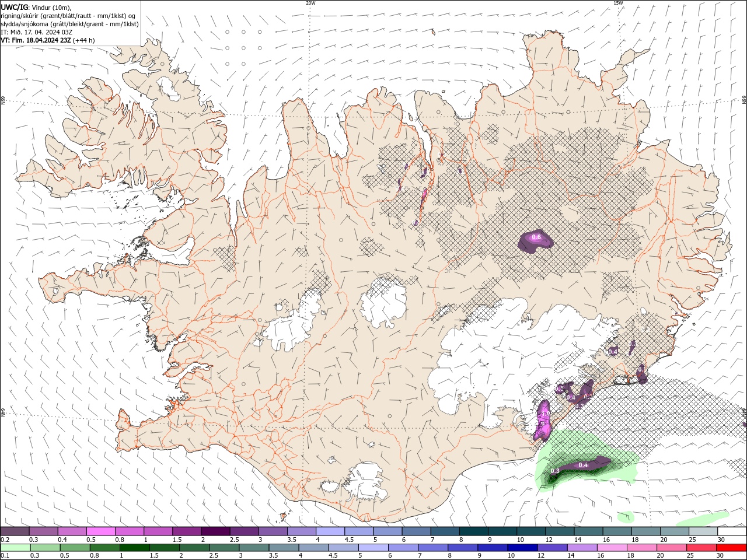
Task: Pick the dark teal swatch labeled 9, top row
Action: (502, 531)
